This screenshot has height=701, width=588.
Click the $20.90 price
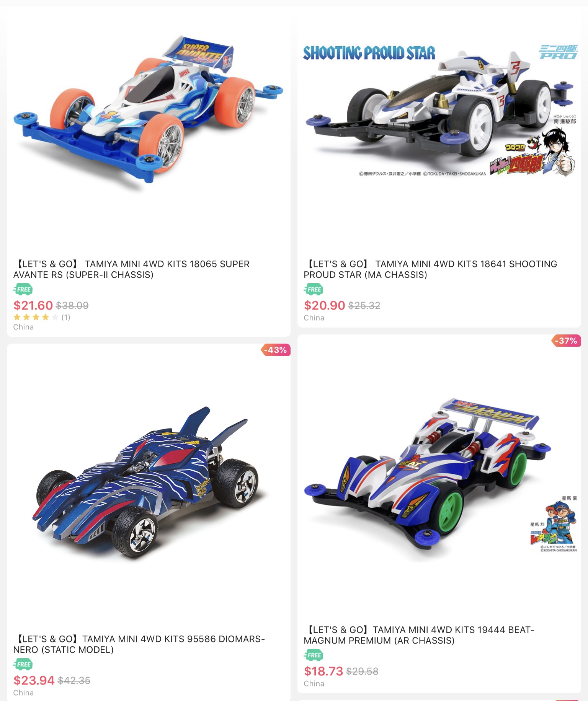[x=324, y=305]
